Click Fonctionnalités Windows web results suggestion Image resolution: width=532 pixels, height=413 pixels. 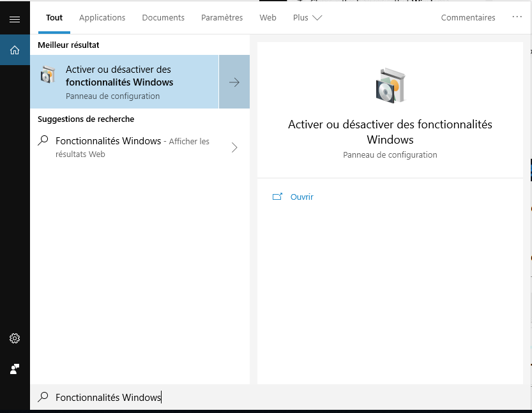(140, 147)
